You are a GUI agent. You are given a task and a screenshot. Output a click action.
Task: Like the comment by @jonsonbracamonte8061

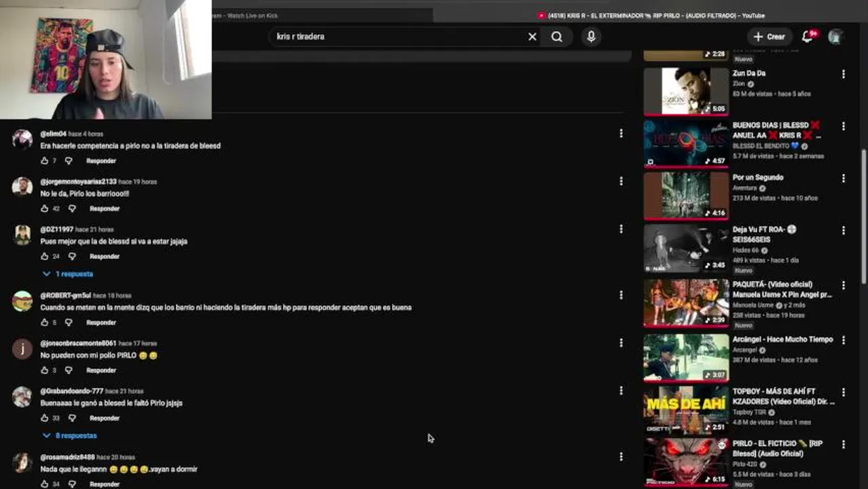pos(45,370)
